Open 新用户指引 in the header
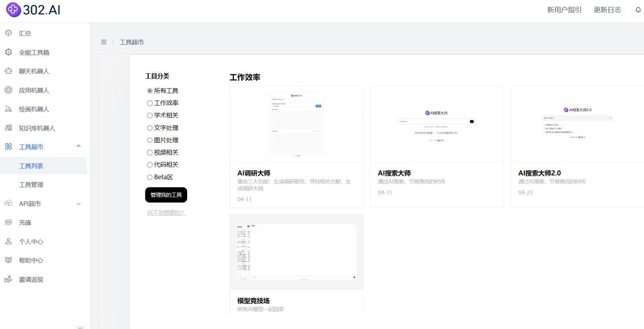The height and width of the screenshot is (329, 644). click(x=564, y=10)
